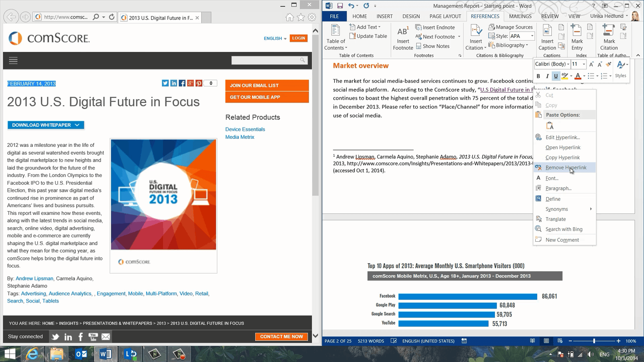Undo the last action in Word
The height and width of the screenshot is (362, 644).
[x=351, y=6]
